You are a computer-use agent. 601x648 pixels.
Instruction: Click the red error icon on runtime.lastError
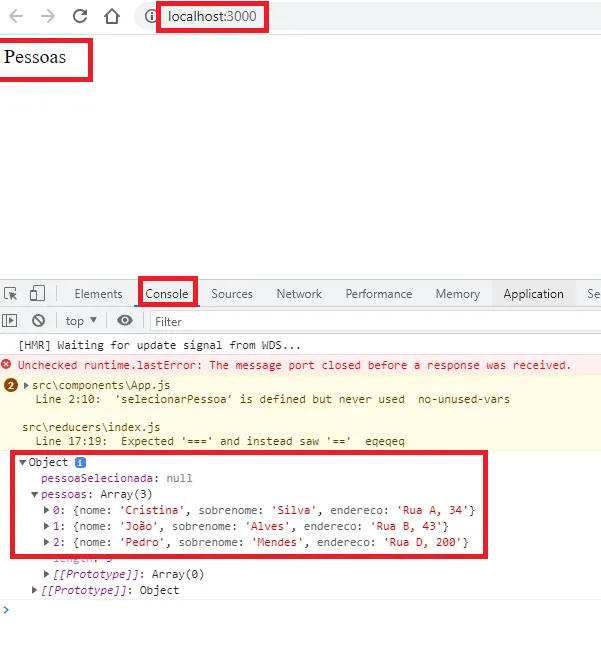[6, 364]
